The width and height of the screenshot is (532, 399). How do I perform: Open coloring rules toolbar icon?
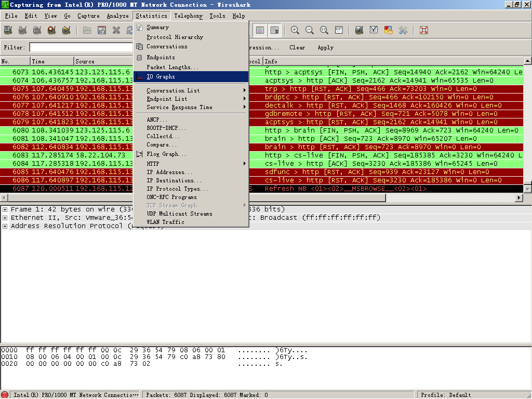[389, 30]
